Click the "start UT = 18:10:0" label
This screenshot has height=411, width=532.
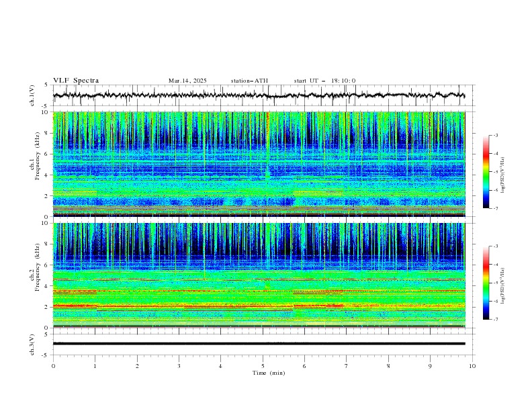point(324,81)
